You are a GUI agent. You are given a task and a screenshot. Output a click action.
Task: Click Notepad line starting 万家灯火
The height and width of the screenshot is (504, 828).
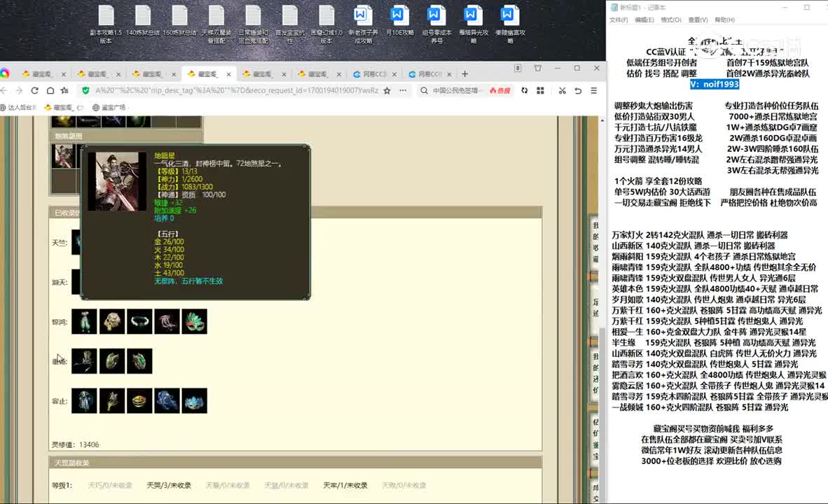(700, 234)
